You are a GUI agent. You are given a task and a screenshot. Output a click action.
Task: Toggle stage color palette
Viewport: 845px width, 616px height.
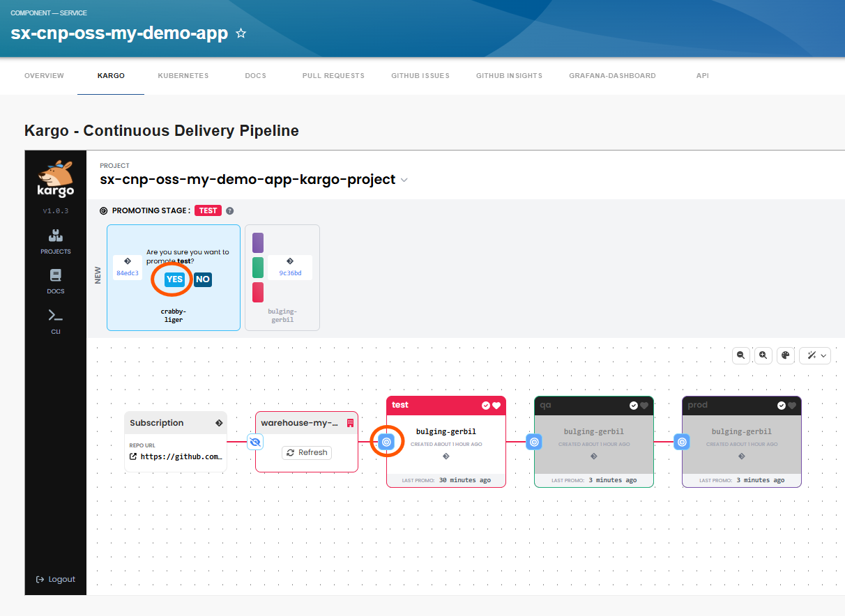[786, 355]
